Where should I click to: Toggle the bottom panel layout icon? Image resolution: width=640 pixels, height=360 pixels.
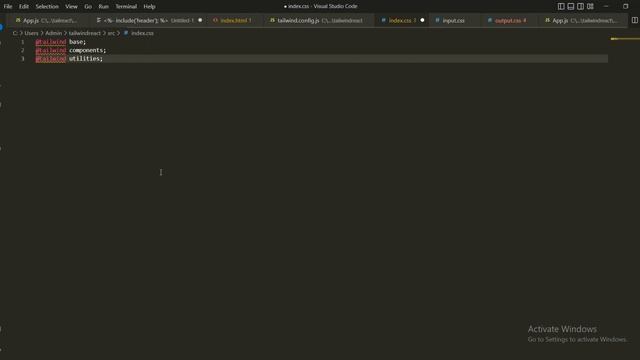pyautogui.click(x=571, y=7)
